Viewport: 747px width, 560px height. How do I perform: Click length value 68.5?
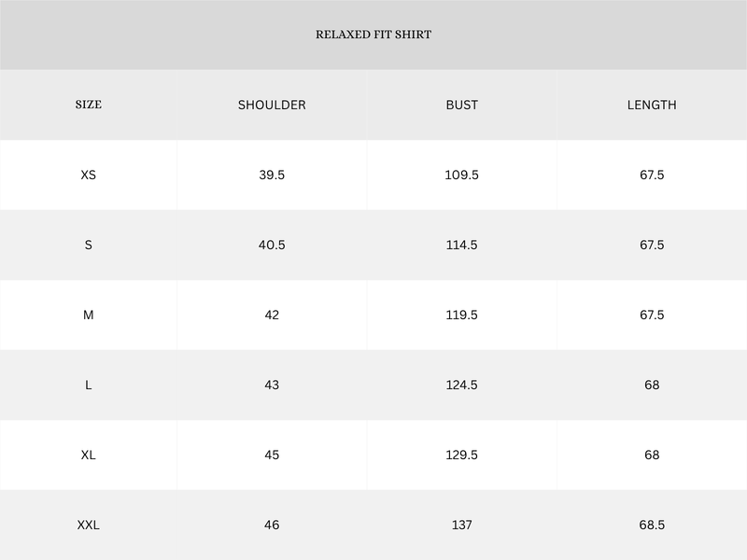click(652, 525)
